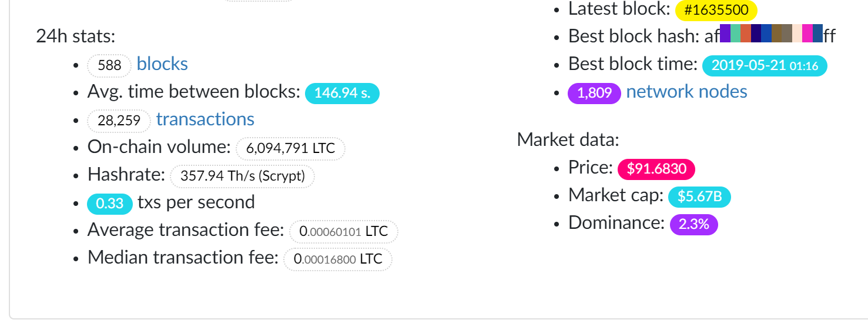Screen dimensions: 868x323
Task: Click the median transaction fee value
Action: click(x=337, y=259)
